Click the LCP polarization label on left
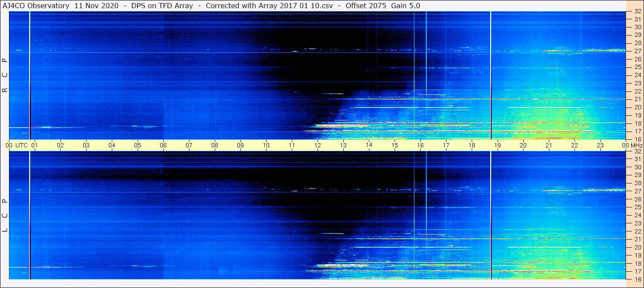 pos(5,216)
